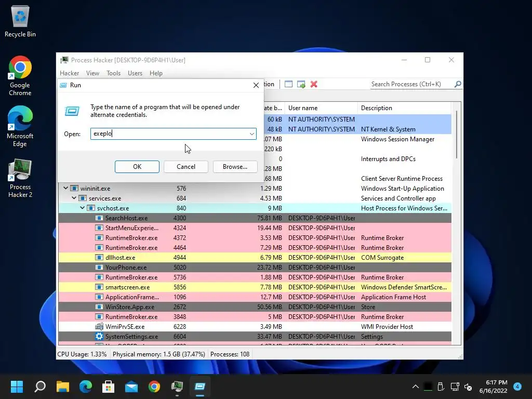Click the SystemSettings.exe gear icon
Screen dimensions: 532x399
(99, 336)
